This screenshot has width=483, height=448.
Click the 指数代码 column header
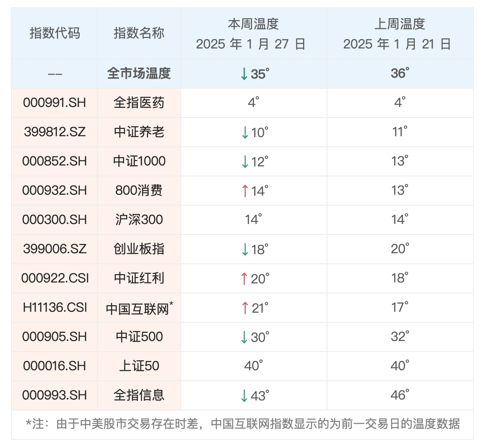pos(54,33)
